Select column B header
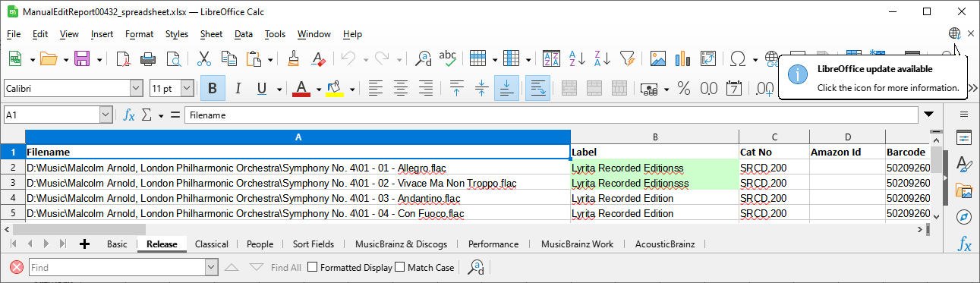Screen dimensions: 980x283 [654, 137]
